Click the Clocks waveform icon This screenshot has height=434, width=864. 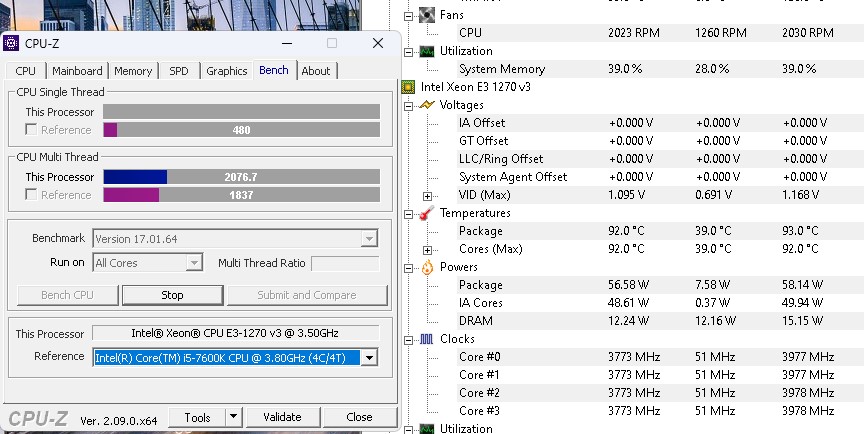(x=427, y=339)
